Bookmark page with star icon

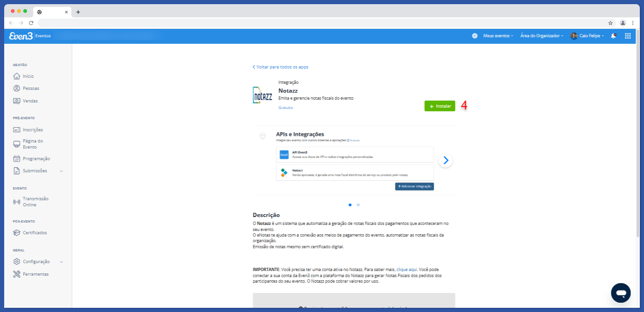click(610, 23)
